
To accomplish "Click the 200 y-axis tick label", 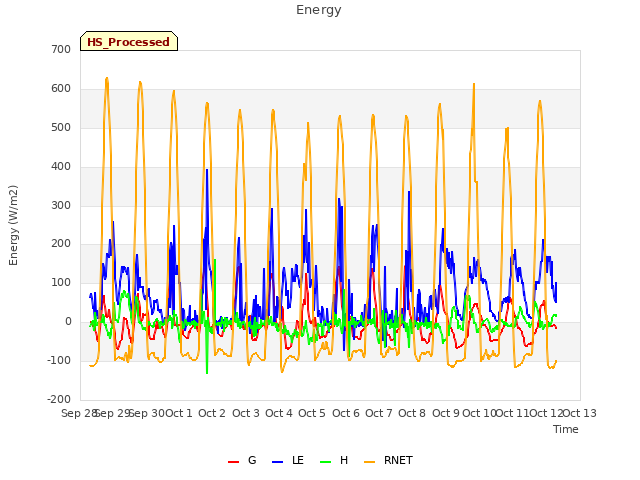I will tap(61, 244).
